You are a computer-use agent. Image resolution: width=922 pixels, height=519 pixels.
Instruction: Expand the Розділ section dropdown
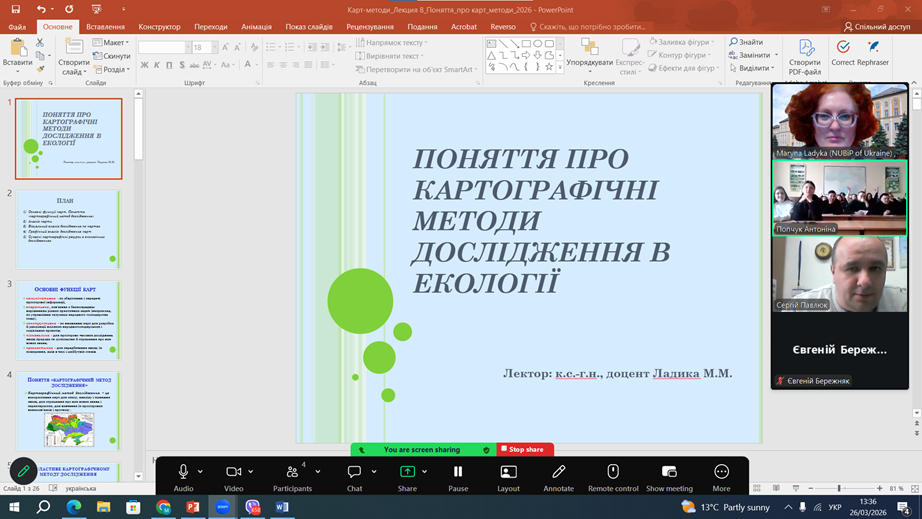coord(114,70)
